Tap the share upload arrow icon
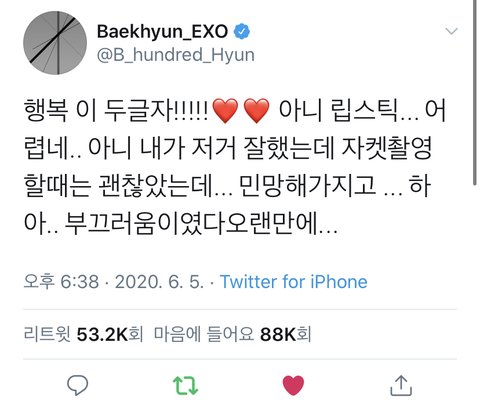Image resolution: width=480 pixels, height=404 pixels. click(401, 385)
